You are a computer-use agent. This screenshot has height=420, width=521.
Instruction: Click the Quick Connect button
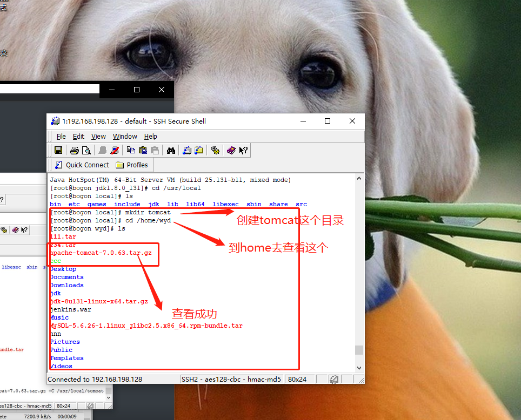point(82,165)
